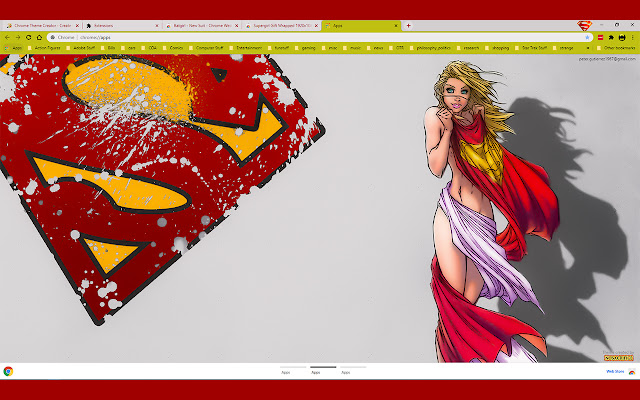Open the Entertainment bookmark folder
This screenshot has width=640, height=400.
pyautogui.click(x=246, y=48)
